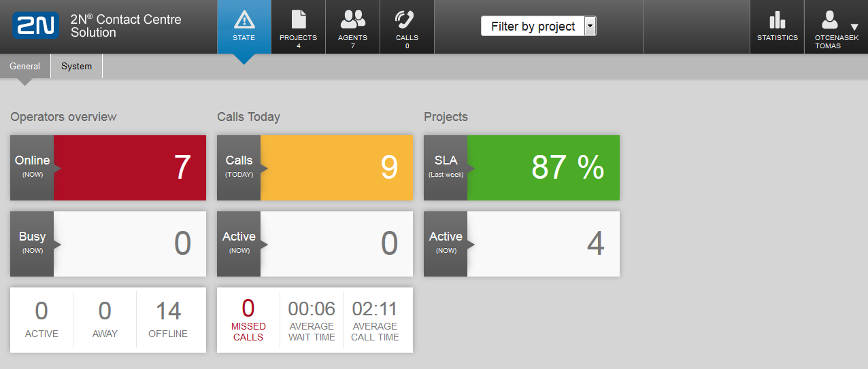Expand the Otcenasek Tomas user menu arrow

pyautogui.click(x=854, y=28)
